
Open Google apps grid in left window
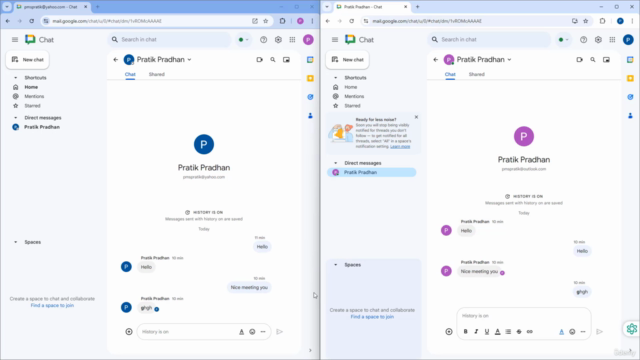tap(292, 40)
